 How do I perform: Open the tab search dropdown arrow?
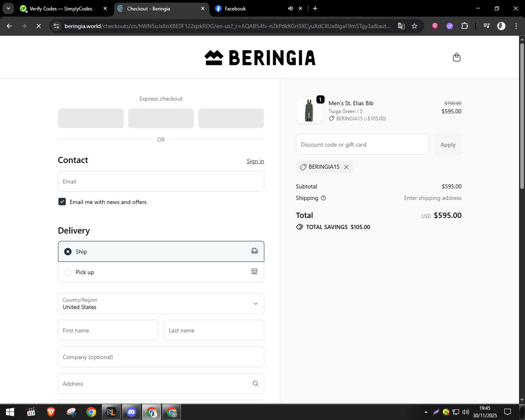tap(8, 8)
